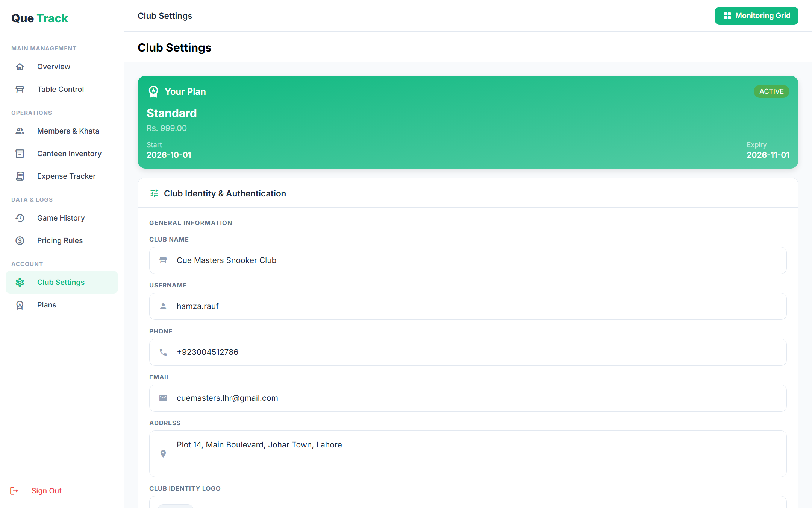Click the Rs. 999.00 price text
The image size is (812, 508).
[167, 128]
